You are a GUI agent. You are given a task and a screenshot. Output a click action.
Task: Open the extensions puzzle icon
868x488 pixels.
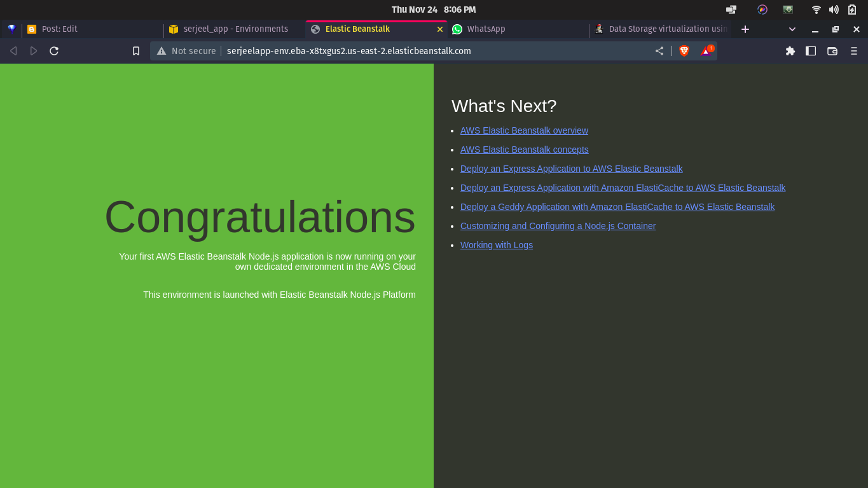point(790,51)
